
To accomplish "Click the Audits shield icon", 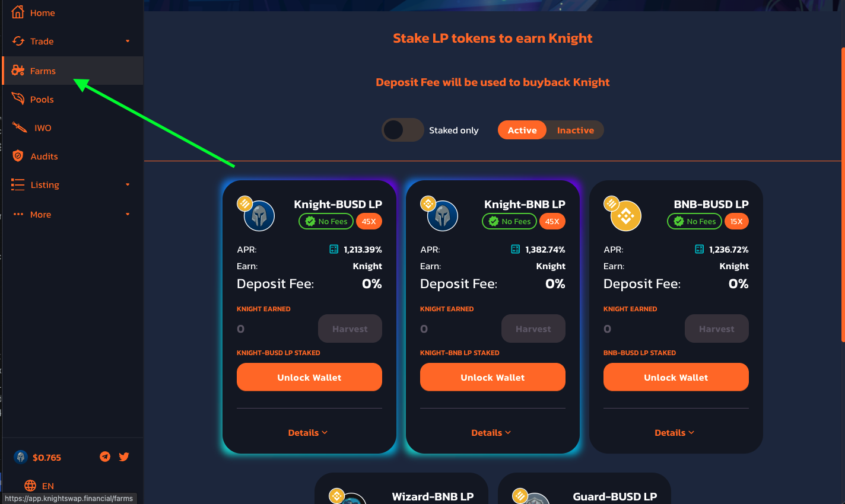I will (x=18, y=156).
